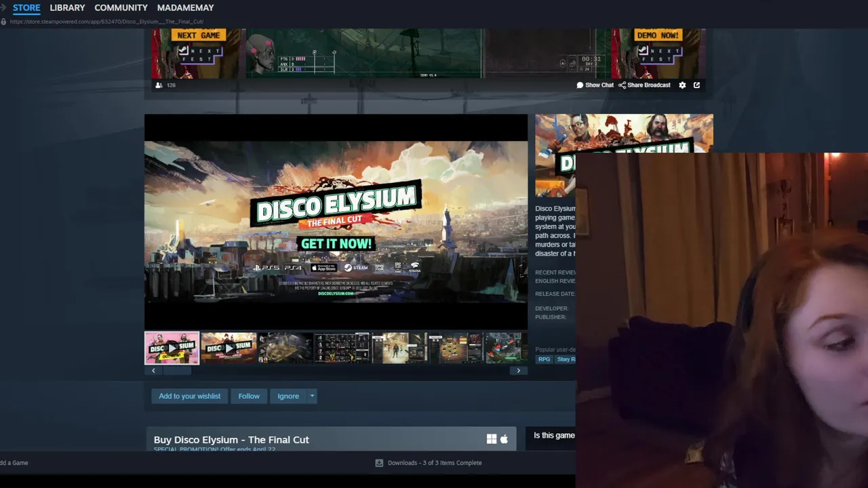Select the inventory screenshot thumbnail

point(342,348)
